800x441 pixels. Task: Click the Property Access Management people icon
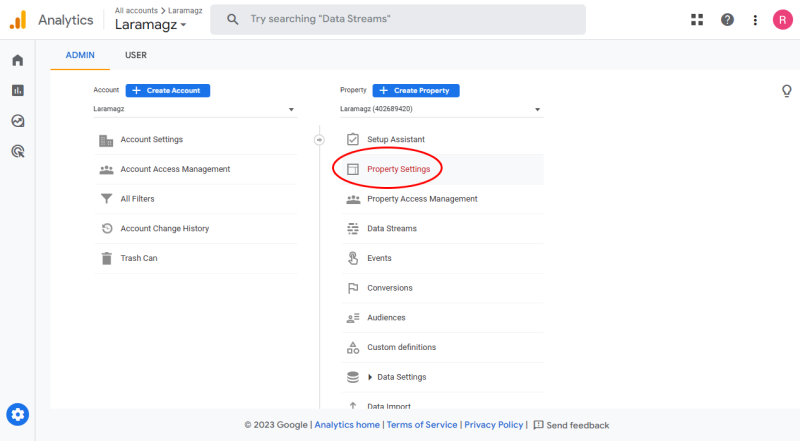(353, 199)
